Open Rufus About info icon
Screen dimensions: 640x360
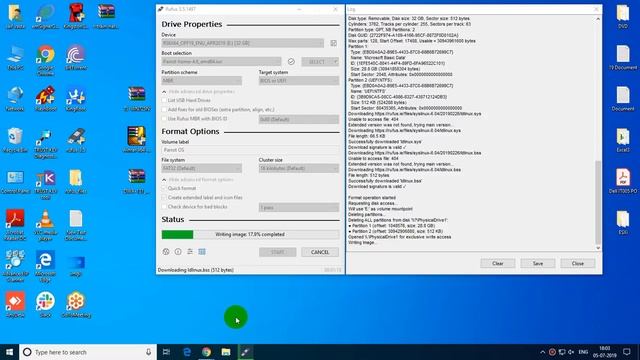point(178,252)
